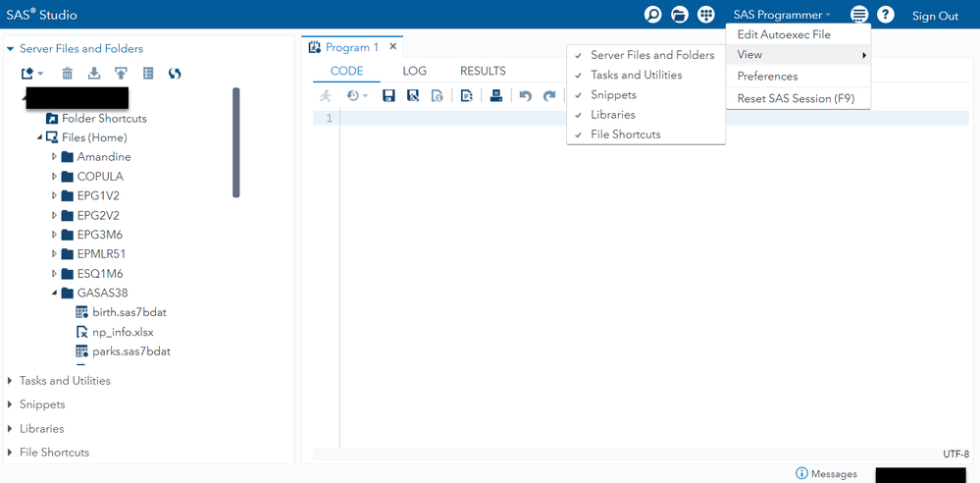Viewport: 980px width, 483px height.
Task: Click the Save As icon in the code toolbar
Action: tap(412, 96)
